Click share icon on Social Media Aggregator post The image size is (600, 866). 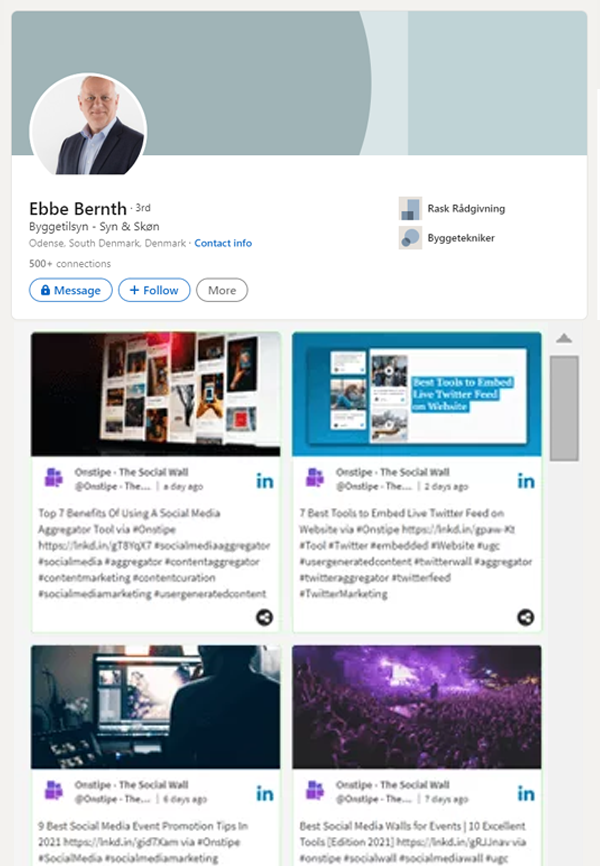tap(265, 617)
